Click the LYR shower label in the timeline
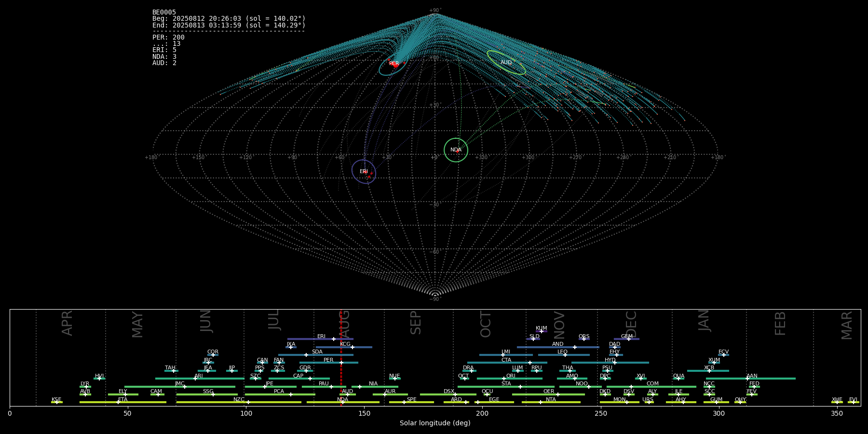This screenshot has height=434, width=868. click(85, 384)
